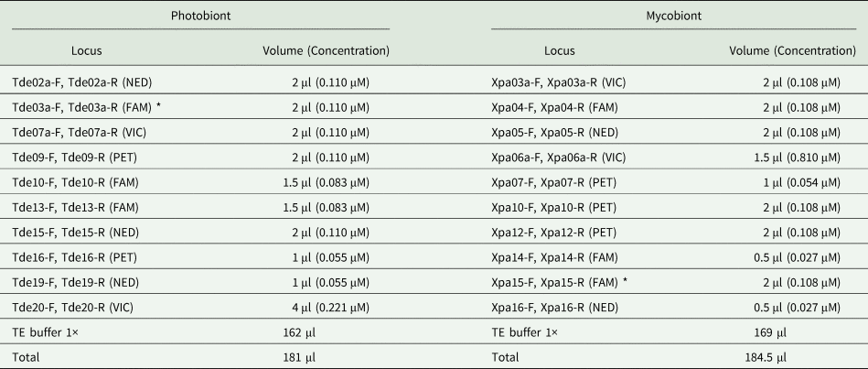Select the Tde03a-F, Tde03a-R (FAM) locus row
Image resolution: width=868 pixels, height=369 pixels.
tap(87, 107)
